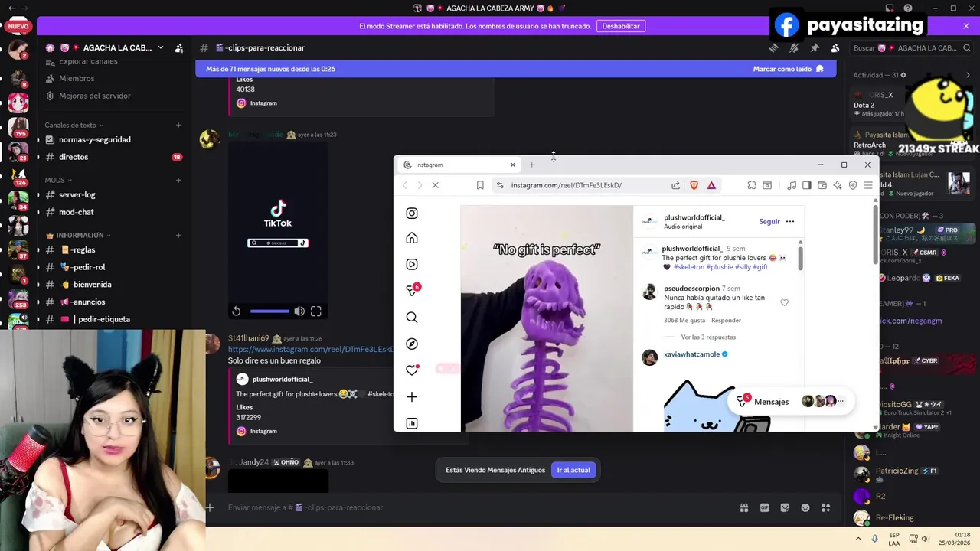This screenshot has height=551, width=980.
Task: Open Actividad settings gear
Action: [903, 75]
